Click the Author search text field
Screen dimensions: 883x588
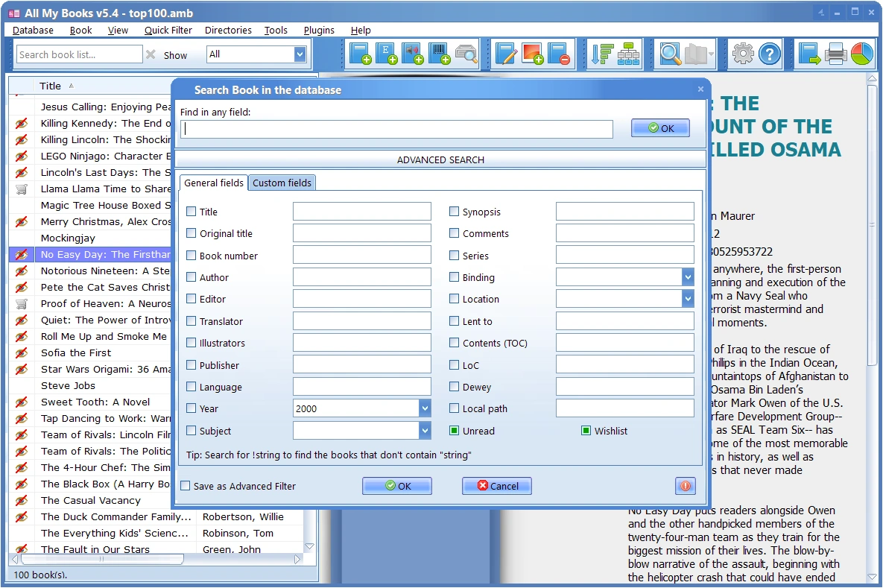pos(362,277)
